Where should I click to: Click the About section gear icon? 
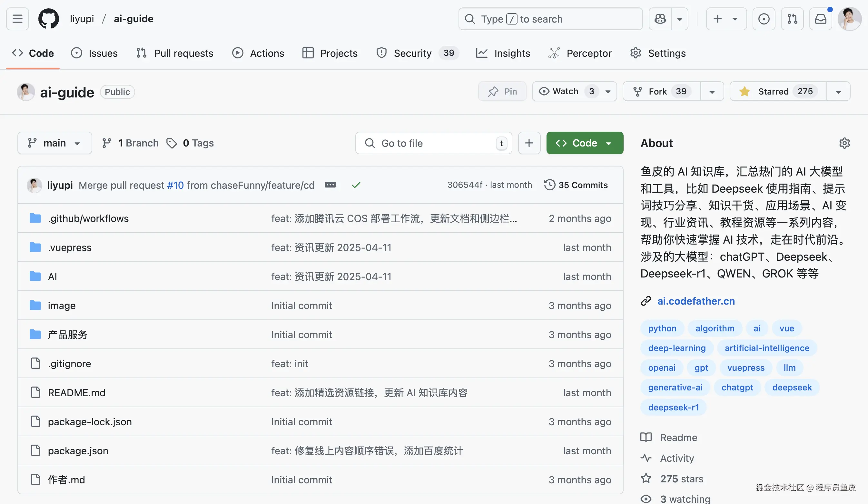(x=844, y=143)
